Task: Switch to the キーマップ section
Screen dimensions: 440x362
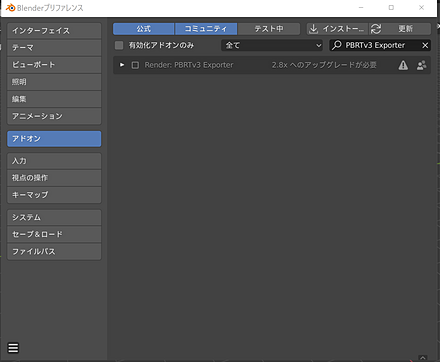Action: coord(54,195)
